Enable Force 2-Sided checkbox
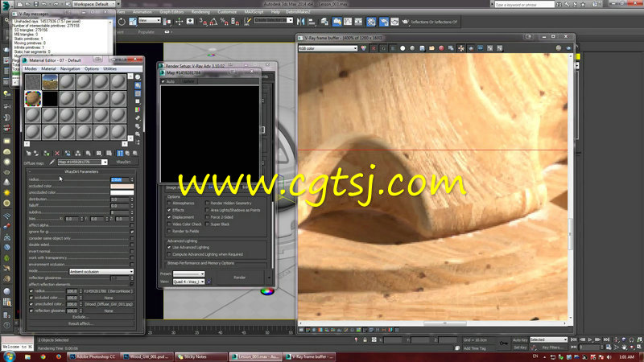Image resolution: width=644 pixels, height=362 pixels. 207,217
